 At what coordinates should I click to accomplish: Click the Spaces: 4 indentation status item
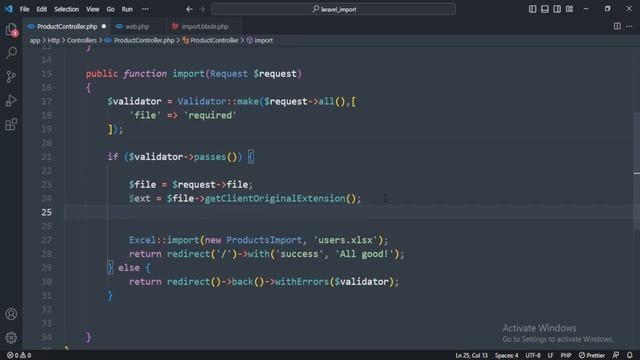(506, 355)
